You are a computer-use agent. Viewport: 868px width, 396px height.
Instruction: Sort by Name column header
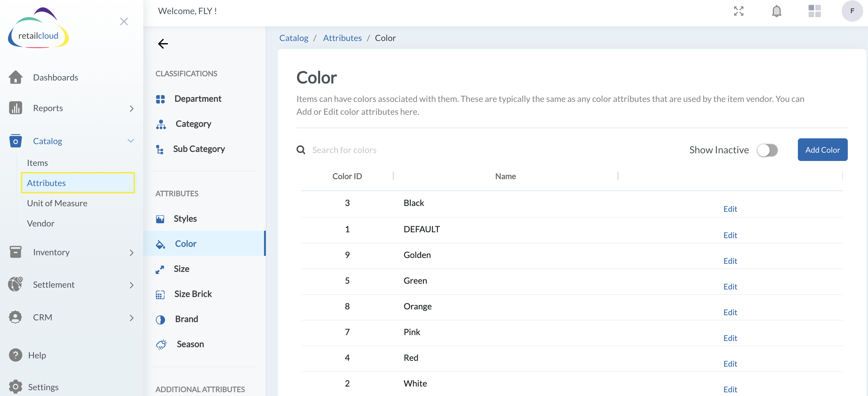click(x=505, y=176)
